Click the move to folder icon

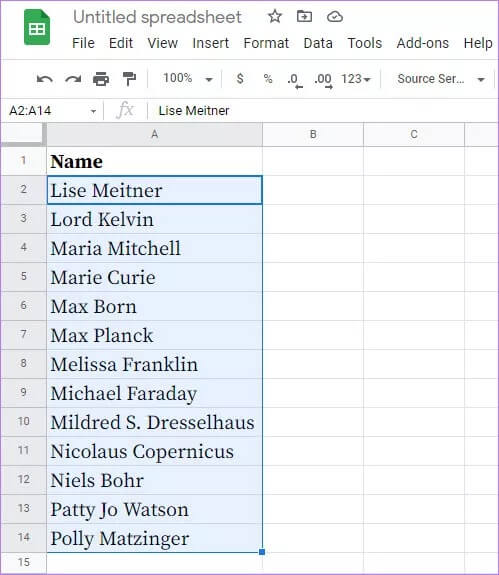click(304, 17)
